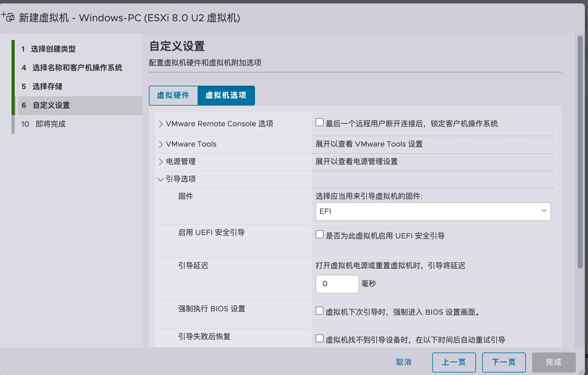Click the 取消 button
The image size is (588, 375).
[404, 362]
